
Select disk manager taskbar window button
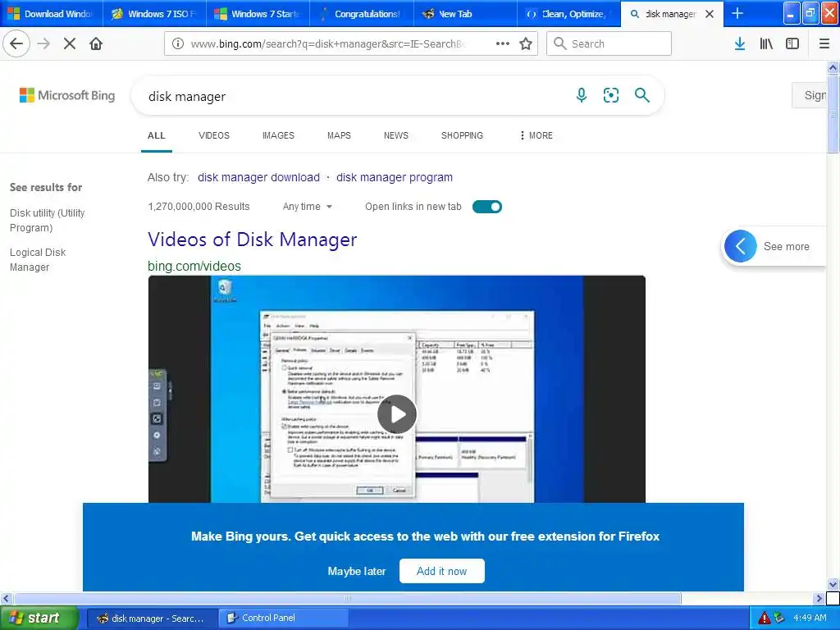[152, 618]
